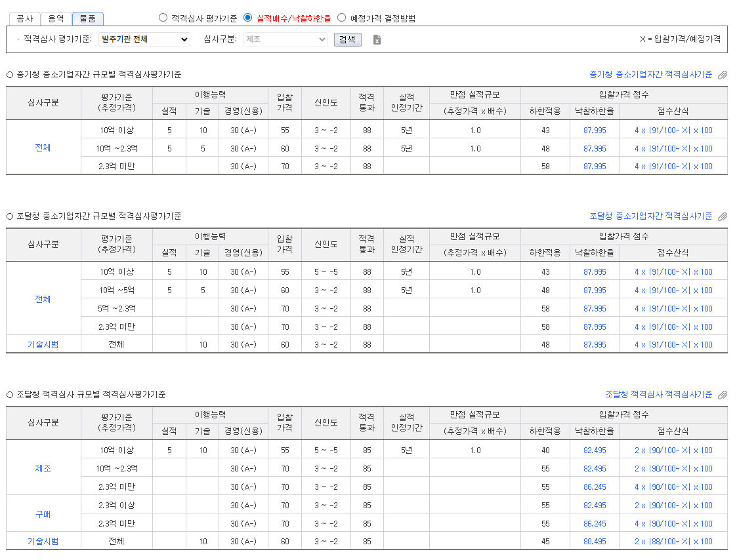Click 80.495 낙찰하한율 value
Screen dimensions: 737x560
click(595, 542)
